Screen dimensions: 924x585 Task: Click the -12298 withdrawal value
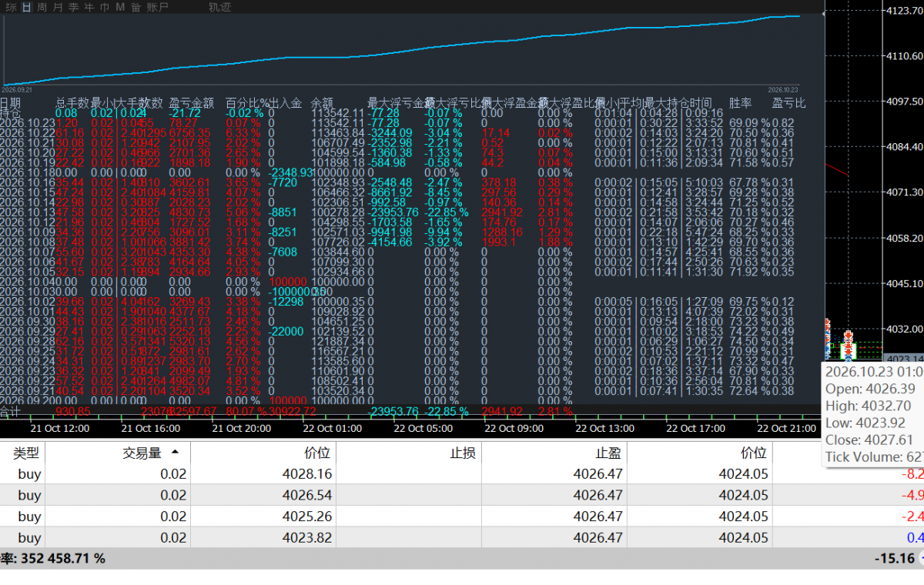(285, 302)
